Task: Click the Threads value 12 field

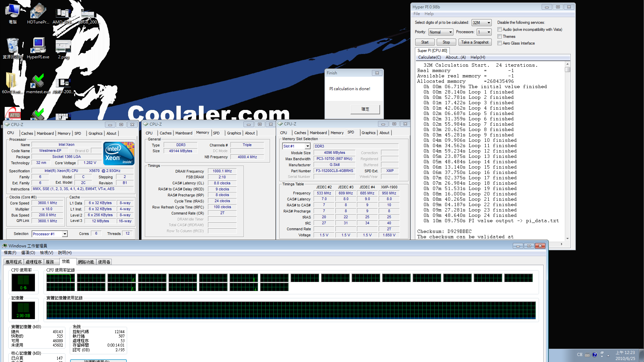Action: (128, 234)
